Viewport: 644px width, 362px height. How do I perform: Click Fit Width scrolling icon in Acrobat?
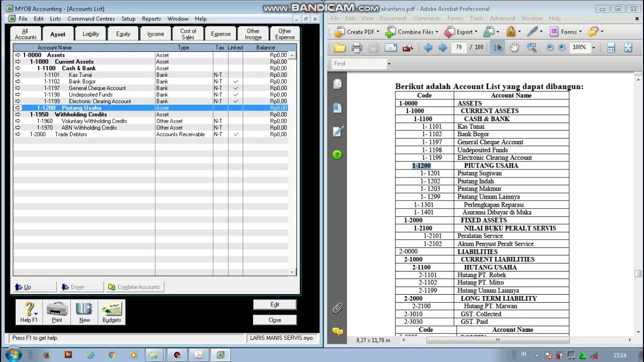click(611, 47)
